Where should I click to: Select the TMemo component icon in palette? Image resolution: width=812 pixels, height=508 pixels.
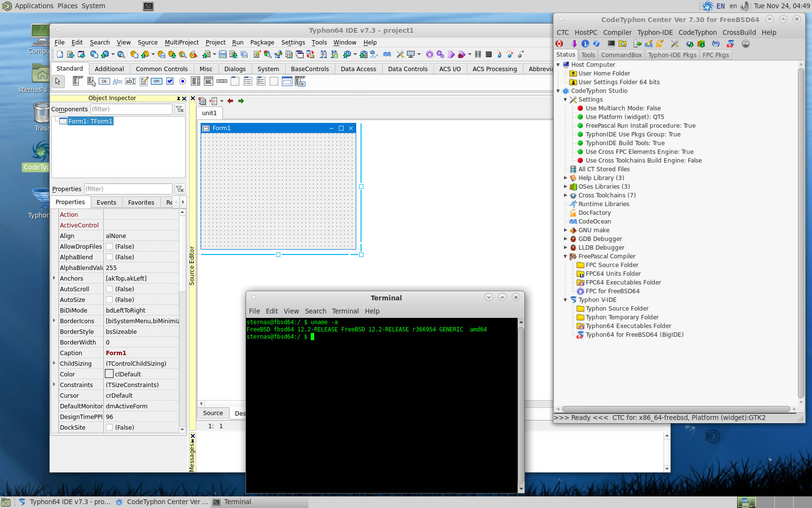pos(144,81)
